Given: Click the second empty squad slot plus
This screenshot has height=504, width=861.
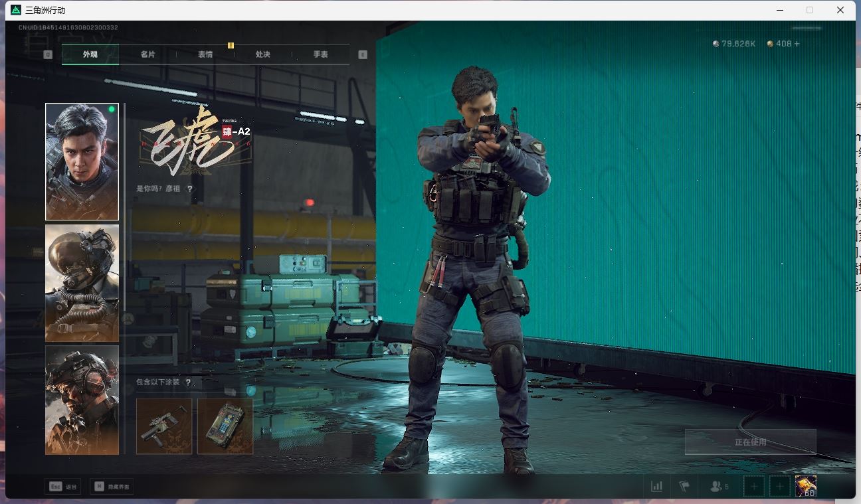Looking at the screenshot, I should pos(780,487).
